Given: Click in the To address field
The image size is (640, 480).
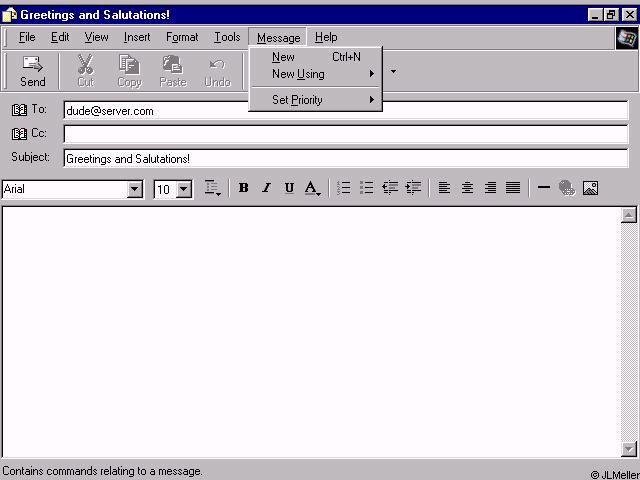Looking at the screenshot, I should coord(346,111).
